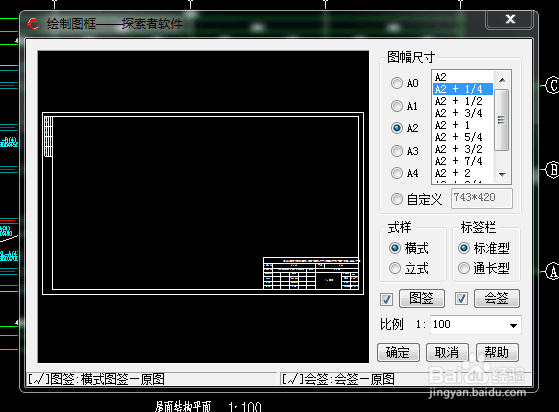This screenshot has height=412, width=559.
Task: Toggle the checkbox beside 会签 button
Action: (x=461, y=298)
